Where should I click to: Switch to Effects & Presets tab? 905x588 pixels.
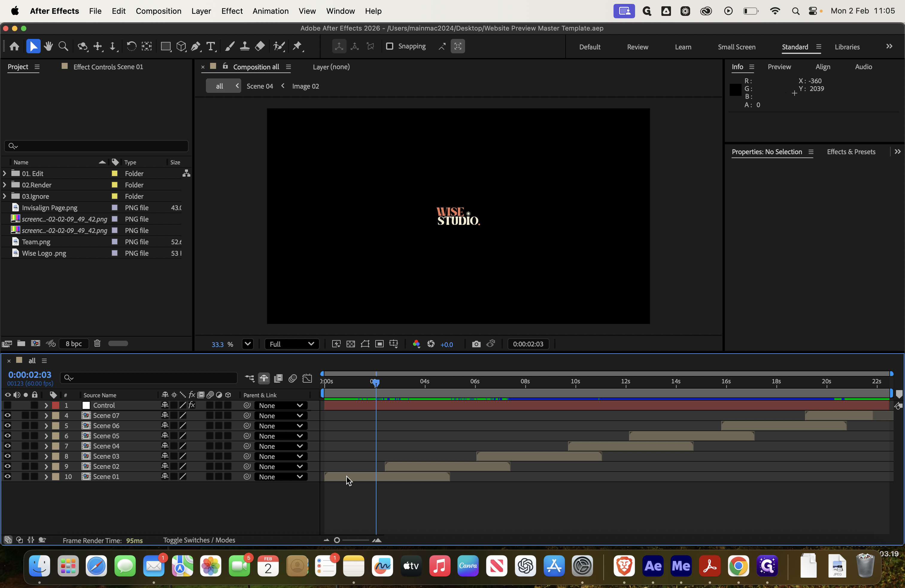pos(851,152)
